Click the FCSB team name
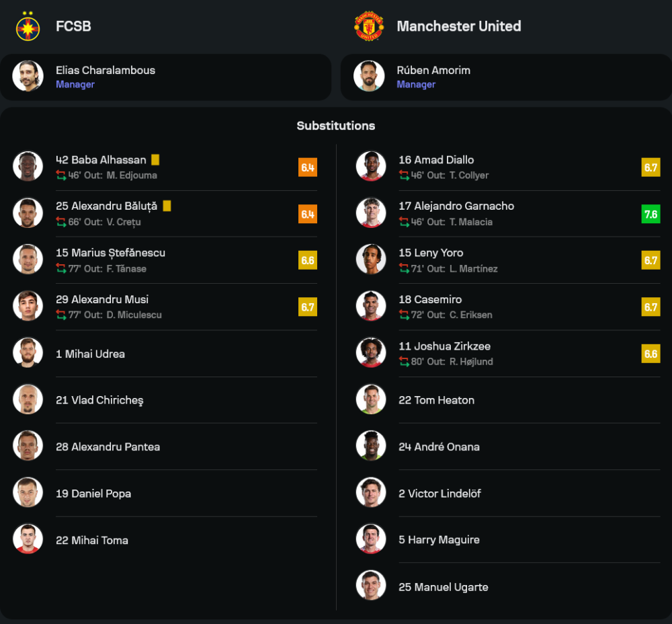This screenshot has height=624, width=672. pyautogui.click(x=73, y=26)
